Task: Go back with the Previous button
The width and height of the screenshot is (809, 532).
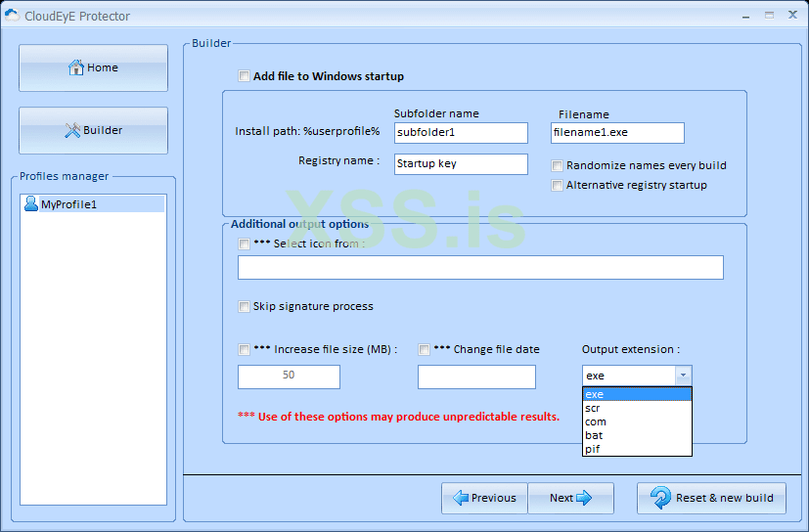Action: pos(484,498)
